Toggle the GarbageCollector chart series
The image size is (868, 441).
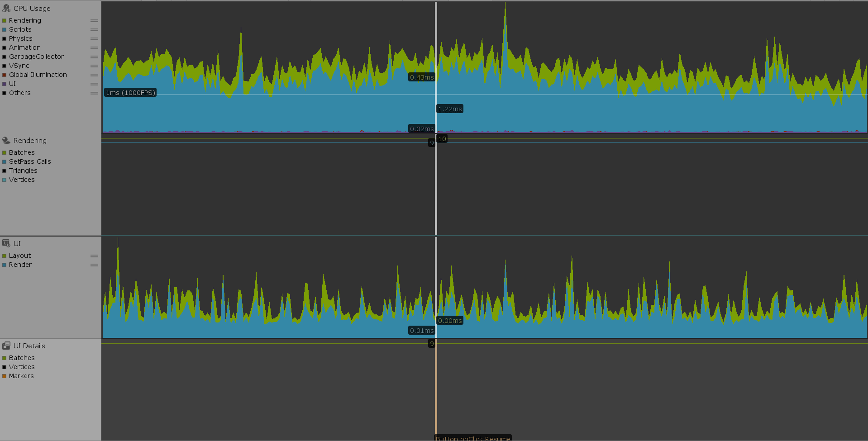coord(36,57)
